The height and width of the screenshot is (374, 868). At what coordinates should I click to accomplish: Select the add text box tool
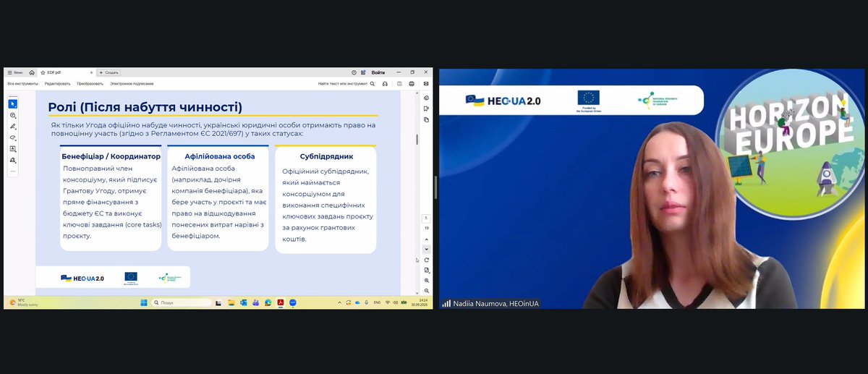tap(13, 149)
